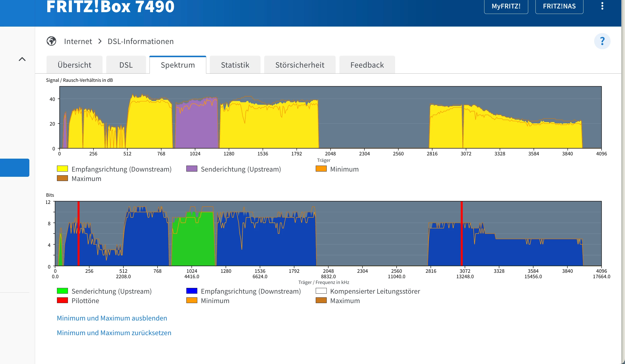Click the breadcrumb arrow after Internet
The height and width of the screenshot is (364, 625).
pyautogui.click(x=100, y=41)
